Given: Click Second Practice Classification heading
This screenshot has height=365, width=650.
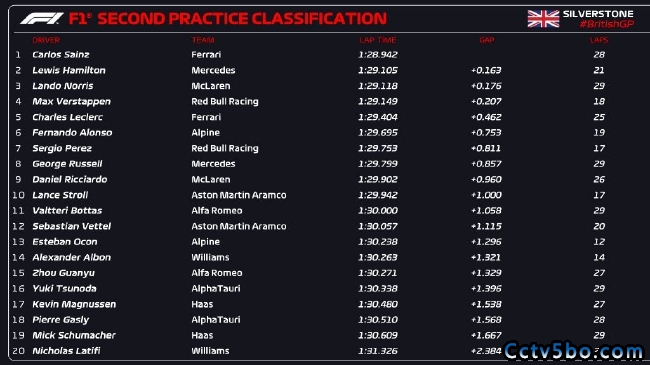Looking at the screenshot, I should (242, 19).
